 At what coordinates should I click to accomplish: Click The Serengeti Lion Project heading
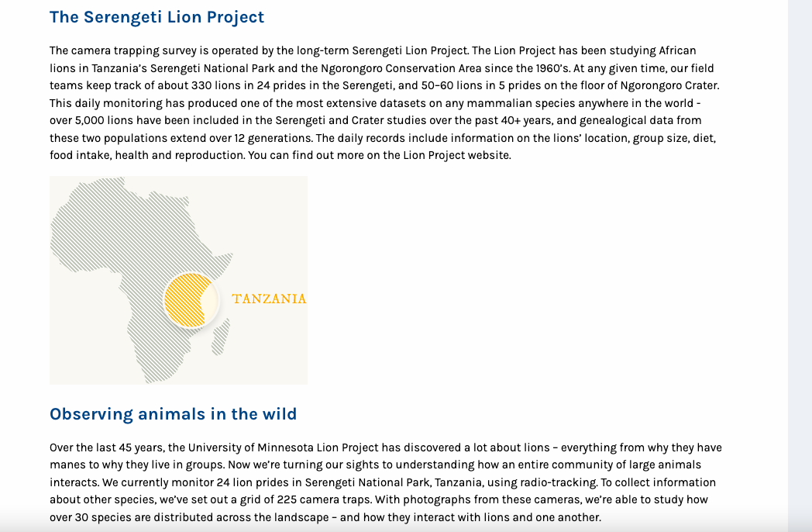click(157, 17)
